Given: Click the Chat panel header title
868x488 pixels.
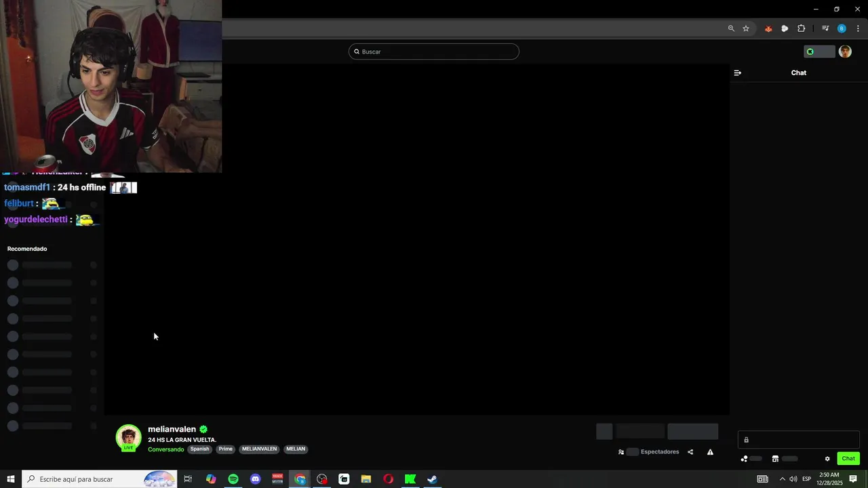Looking at the screenshot, I should (799, 73).
